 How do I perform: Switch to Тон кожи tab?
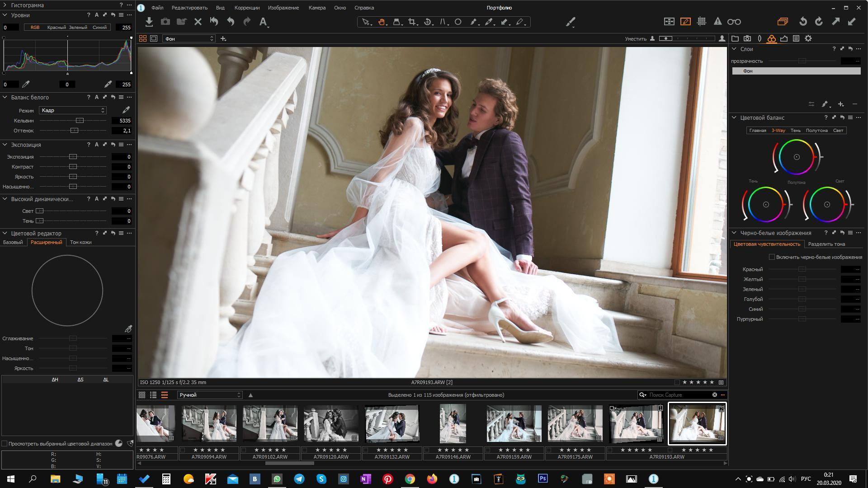pyautogui.click(x=80, y=242)
